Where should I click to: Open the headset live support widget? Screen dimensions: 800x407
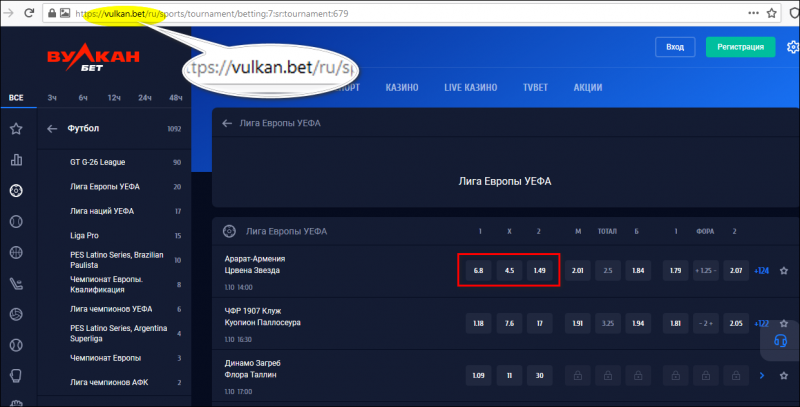pyautogui.click(x=780, y=341)
